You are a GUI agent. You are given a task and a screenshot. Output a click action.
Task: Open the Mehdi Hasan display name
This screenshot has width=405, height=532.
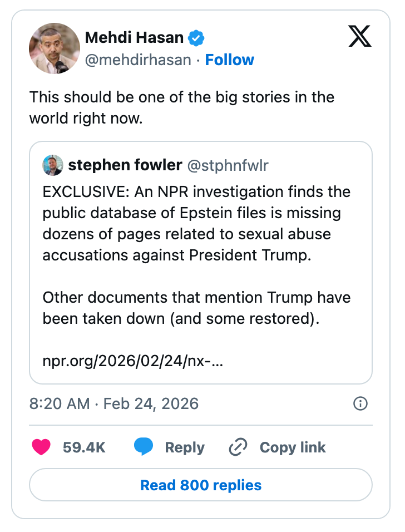pos(134,37)
